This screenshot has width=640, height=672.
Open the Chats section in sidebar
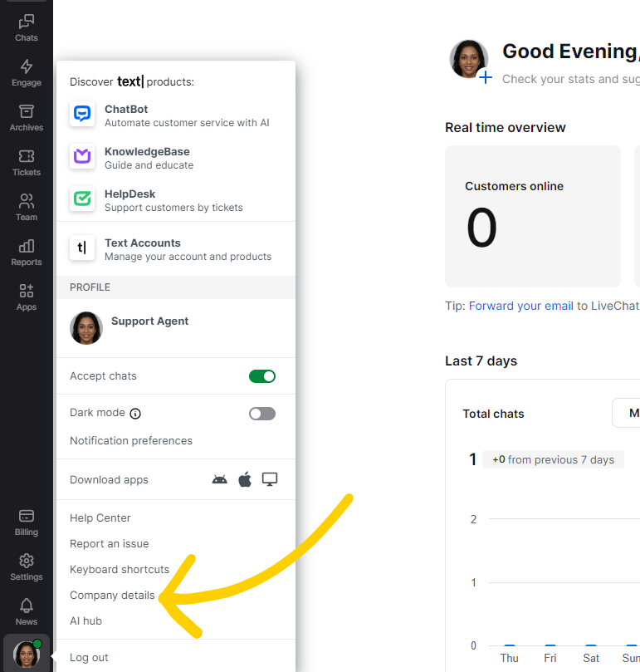coord(26,28)
